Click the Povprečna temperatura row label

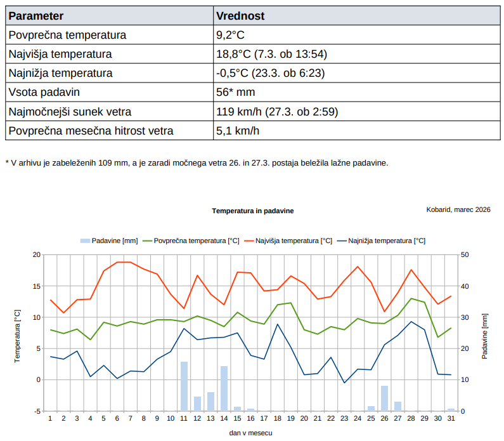coord(67,35)
